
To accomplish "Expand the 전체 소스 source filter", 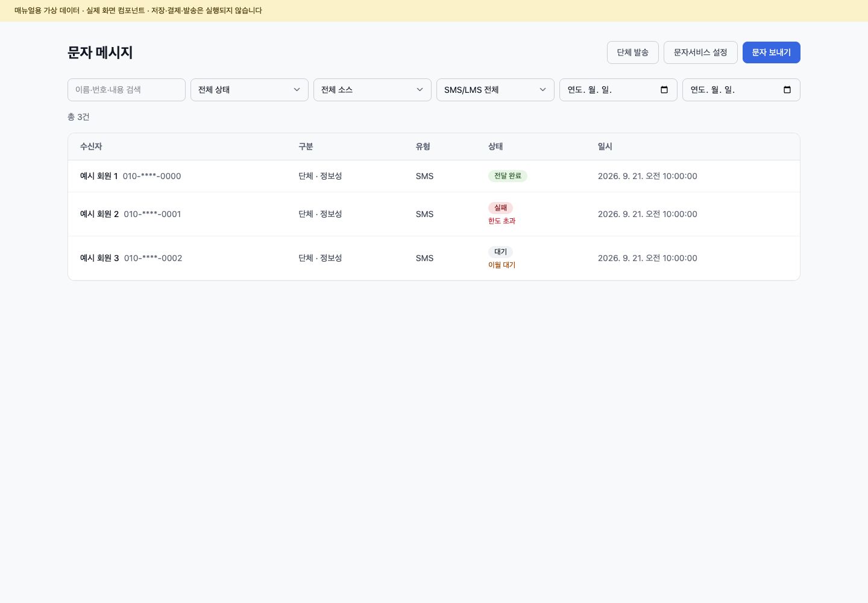I will click(373, 90).
